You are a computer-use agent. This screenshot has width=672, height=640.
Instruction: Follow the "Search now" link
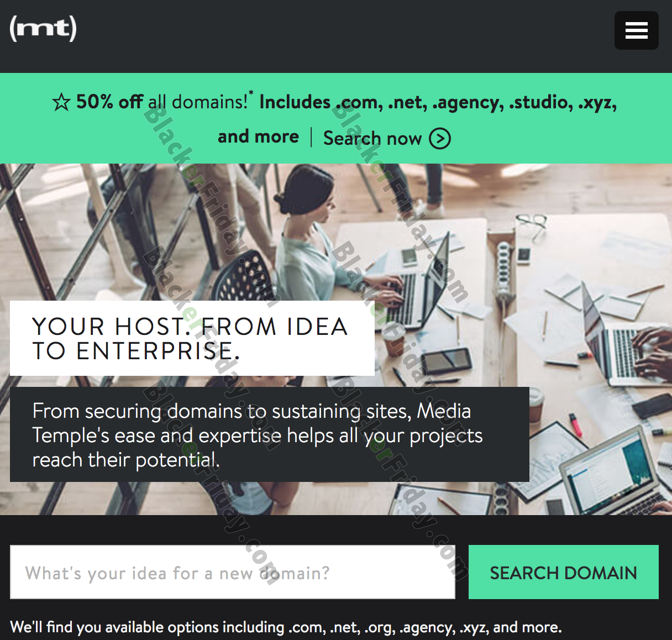coord(372,138)
